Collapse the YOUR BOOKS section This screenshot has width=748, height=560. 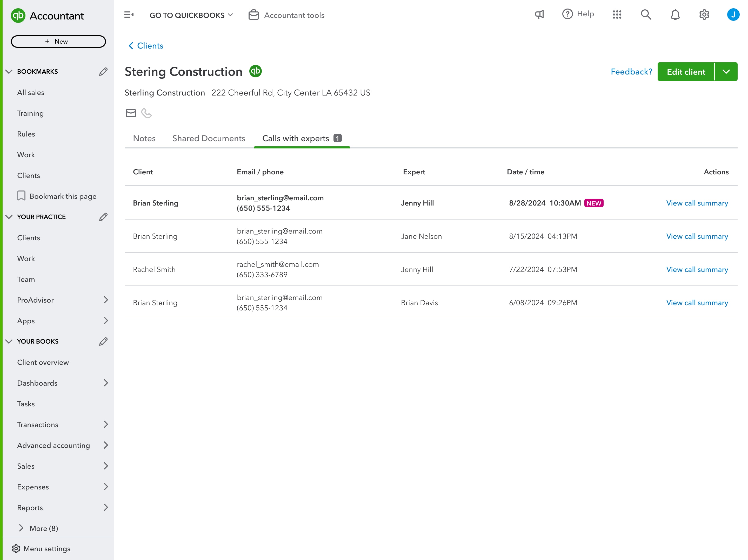click(9, 342)
